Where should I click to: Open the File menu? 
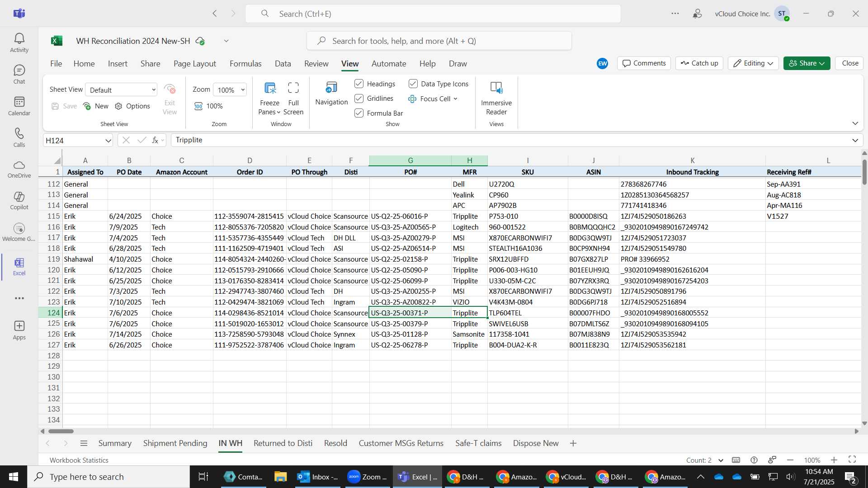(x=56, y=64)
